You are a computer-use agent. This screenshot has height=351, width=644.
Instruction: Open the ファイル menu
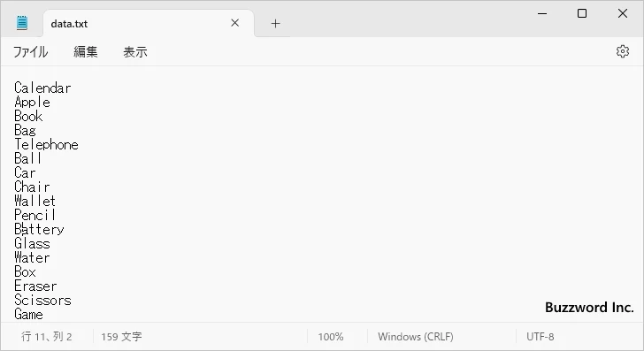31,52
